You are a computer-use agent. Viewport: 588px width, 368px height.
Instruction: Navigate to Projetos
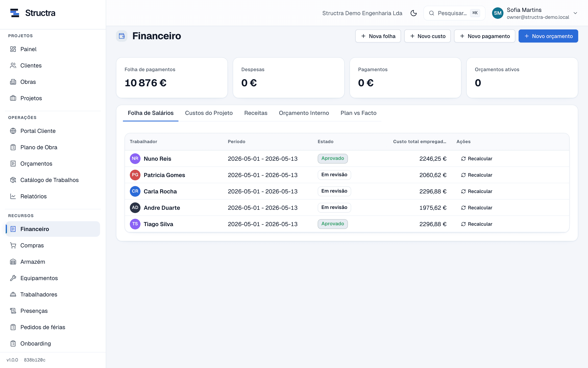pyautogui.click(x=53, y=98)
